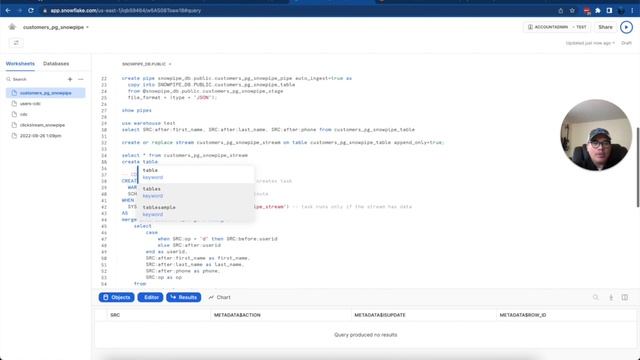Share the page from the address bar icon
640x360 pixels.
(560, 11)
